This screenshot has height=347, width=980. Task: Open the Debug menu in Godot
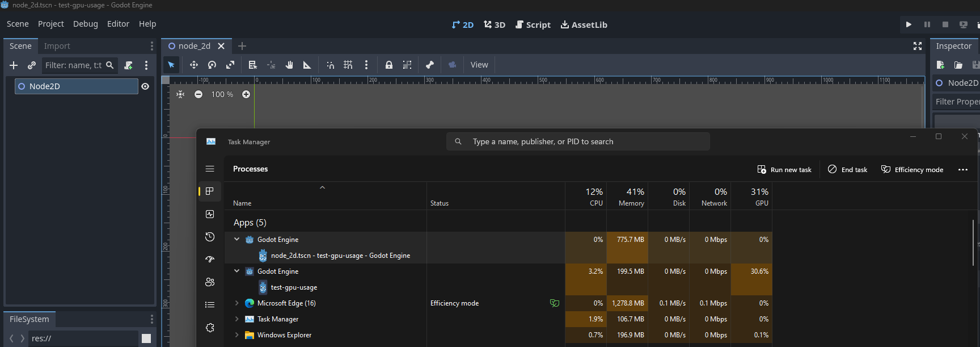(x=86, y=24)
